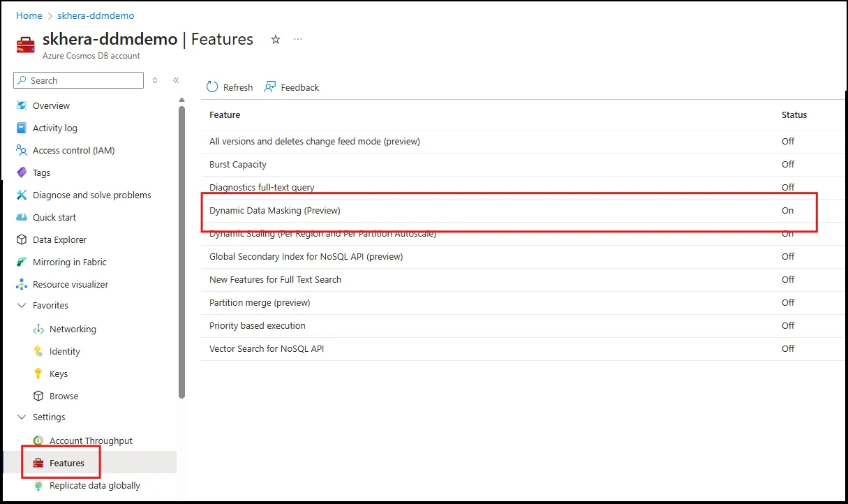The width and height of the screenshot is (848, 504).
Task: Star skhera-ddmdemo as a favorite
Action: [275, 40]
